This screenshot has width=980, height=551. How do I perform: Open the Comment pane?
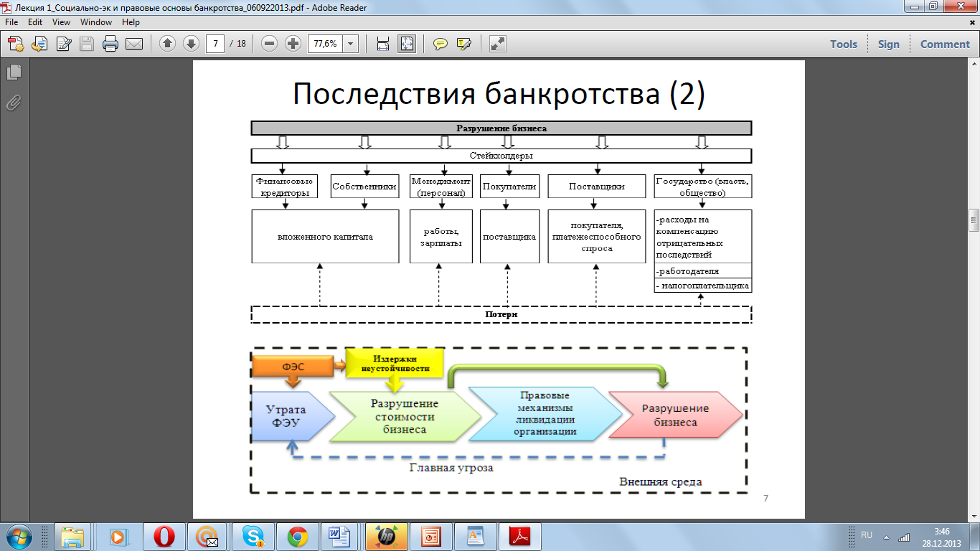[945, 44]
